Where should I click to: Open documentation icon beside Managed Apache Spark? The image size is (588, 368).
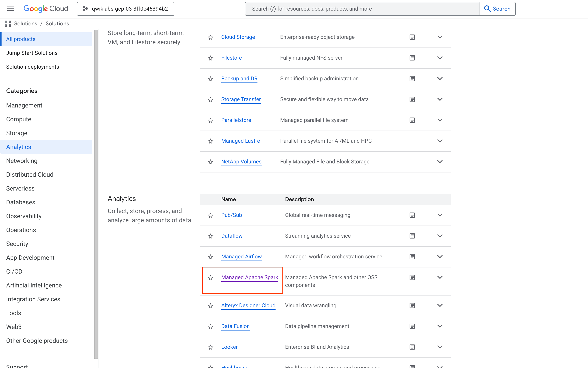pyautogui.click(x=412, y=277)
